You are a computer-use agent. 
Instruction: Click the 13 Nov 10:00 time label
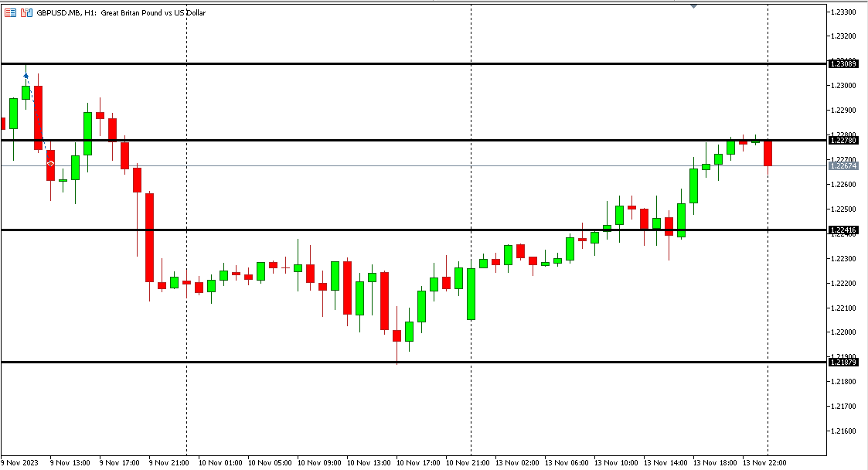(616, 463)
